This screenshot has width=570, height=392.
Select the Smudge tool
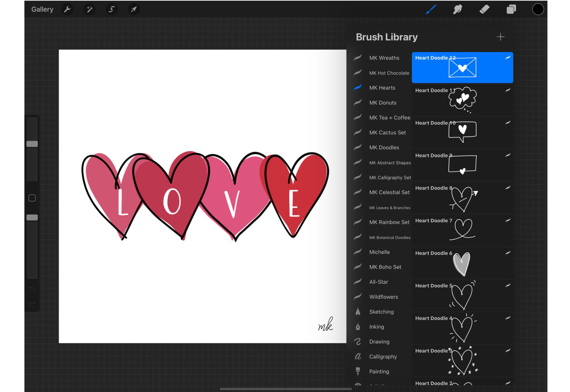click(458, 9)
